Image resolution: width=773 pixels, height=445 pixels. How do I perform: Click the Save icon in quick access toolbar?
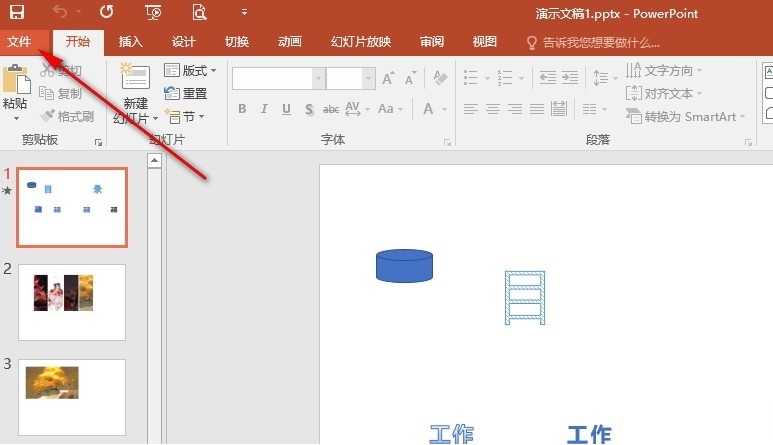[x=17, y=13]
